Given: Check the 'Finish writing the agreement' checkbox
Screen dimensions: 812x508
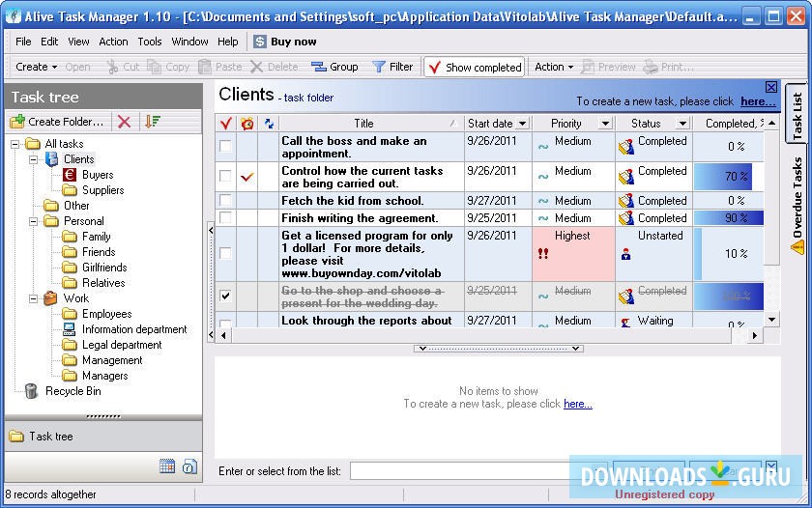Looking at the screenshot, I should [225, 217].
